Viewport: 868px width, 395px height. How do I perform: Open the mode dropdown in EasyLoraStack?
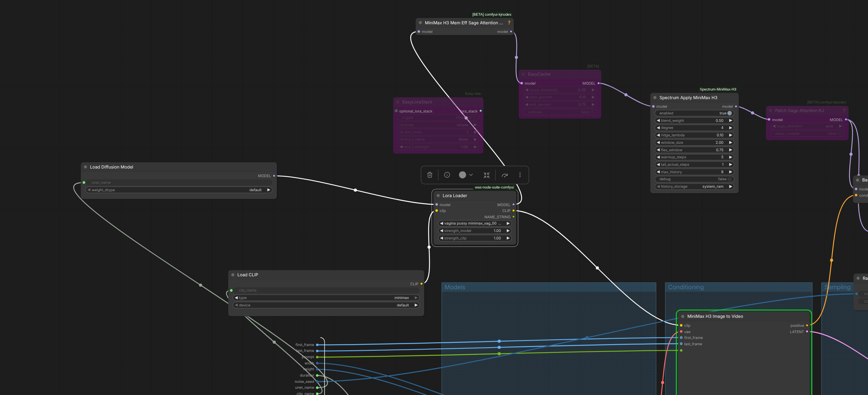click(438, 125)
